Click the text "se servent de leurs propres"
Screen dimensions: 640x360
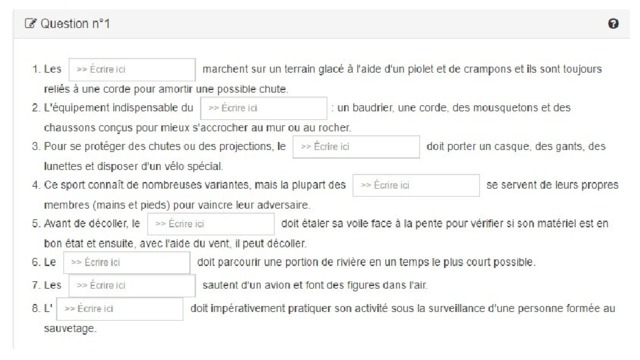(552, 185)
